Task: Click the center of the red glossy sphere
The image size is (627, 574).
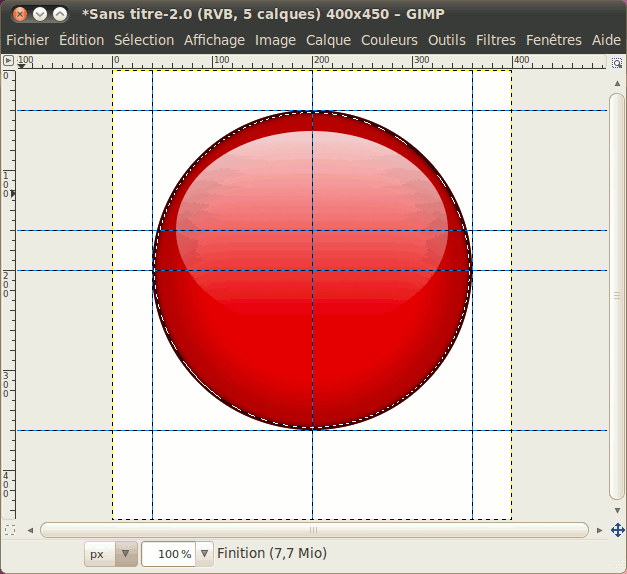Action: tap(312, 270)
